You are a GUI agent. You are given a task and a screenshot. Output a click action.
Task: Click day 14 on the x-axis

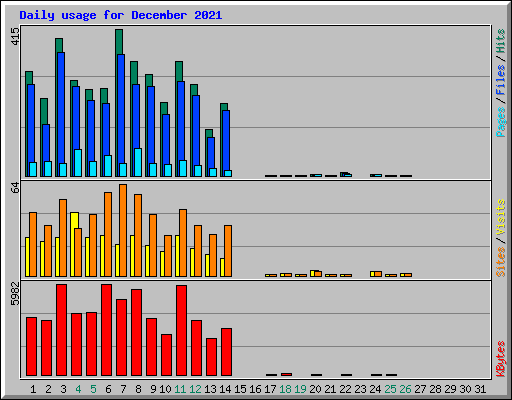point(225,389)
